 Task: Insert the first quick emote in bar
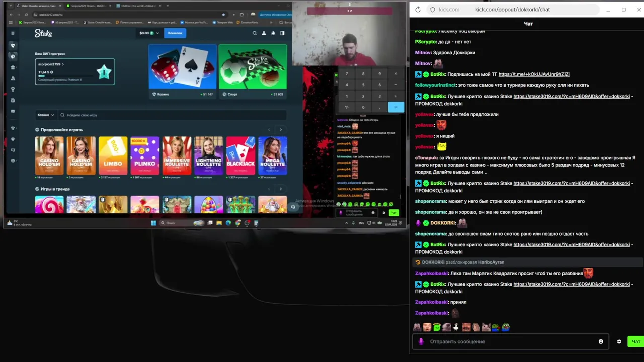[x=417, y=327]
